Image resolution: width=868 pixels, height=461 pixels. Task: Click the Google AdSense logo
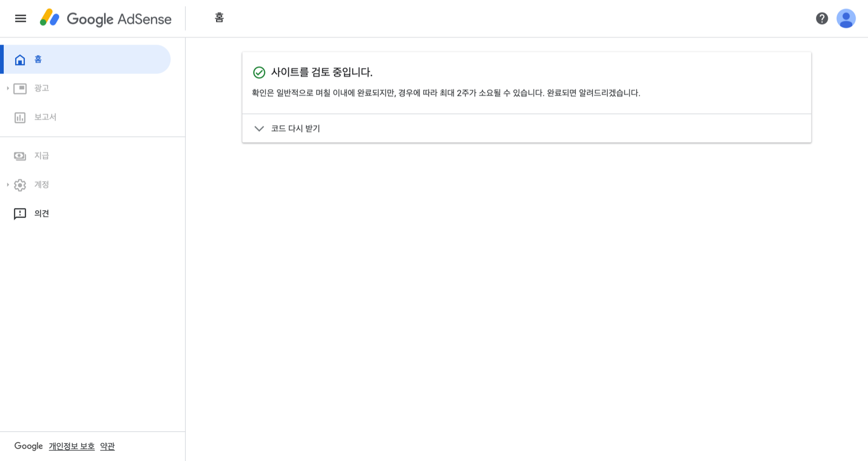tap(106, 18)
